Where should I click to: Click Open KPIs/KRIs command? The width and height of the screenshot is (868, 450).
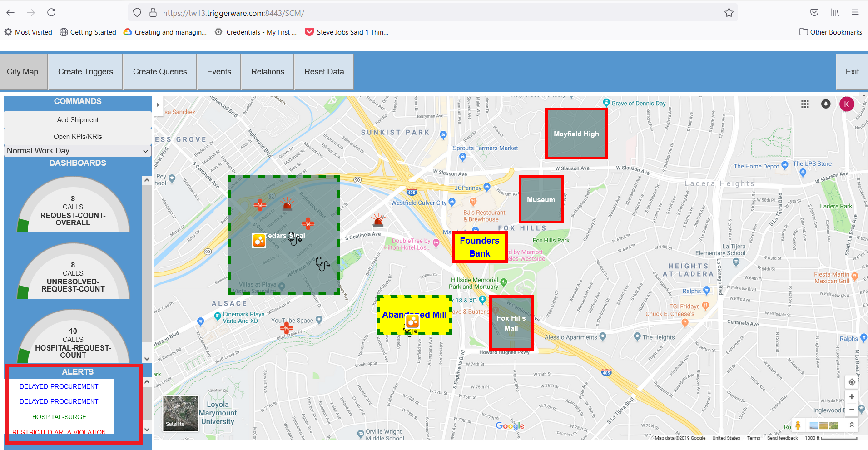point(78,137)
